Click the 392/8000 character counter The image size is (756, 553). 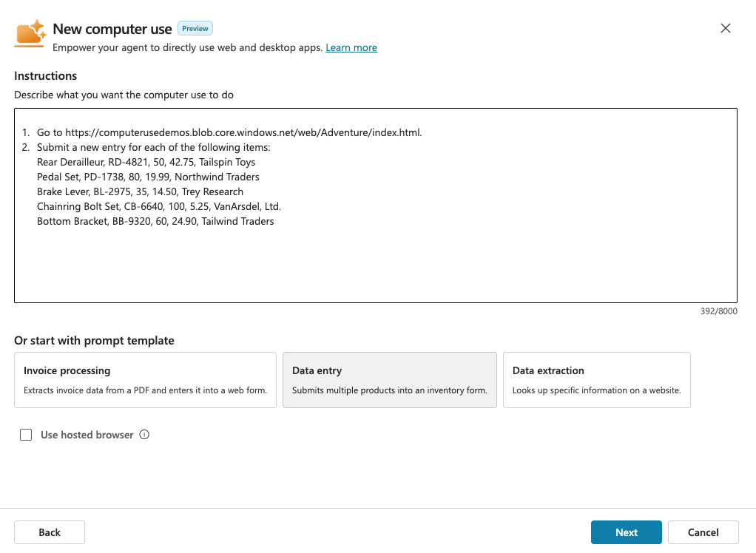click(718, 311)
